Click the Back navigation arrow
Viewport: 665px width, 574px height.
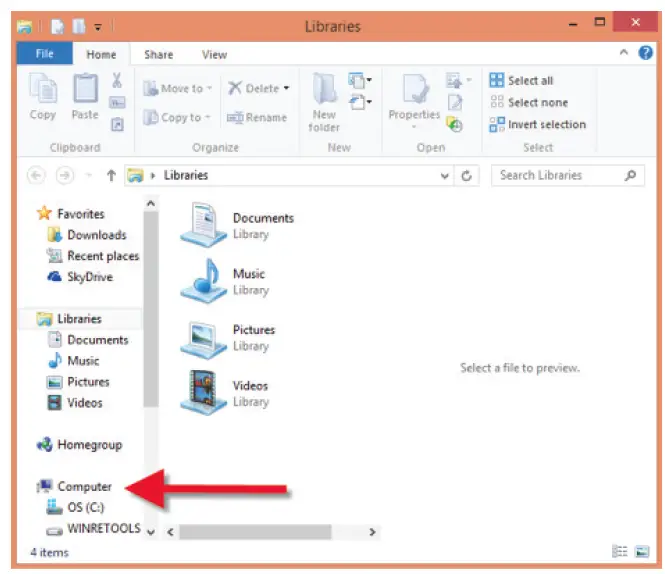coord(36,175)
